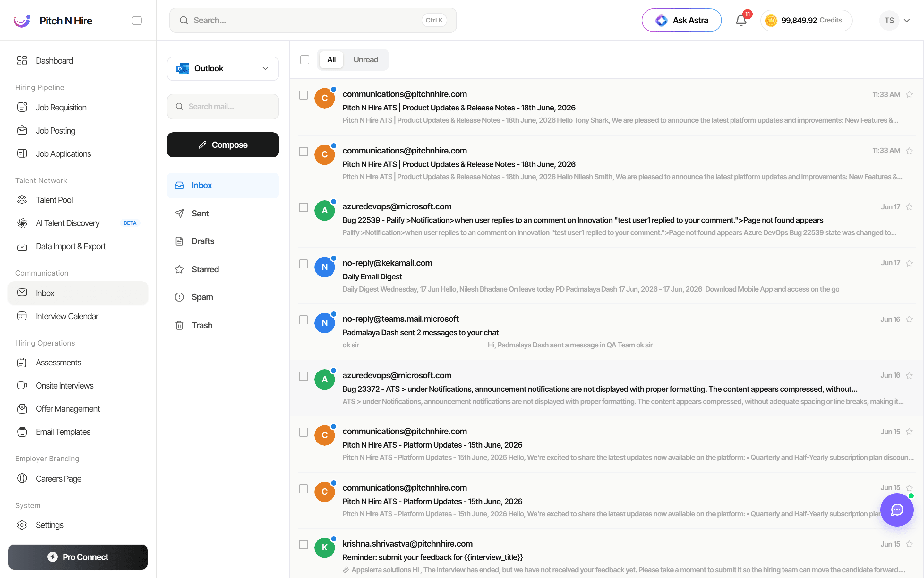
Task: Open Email Templates
Action: 78,432
